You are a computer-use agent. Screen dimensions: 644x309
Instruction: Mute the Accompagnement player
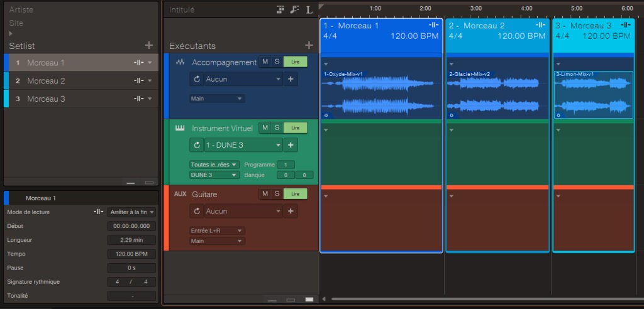coord(265,62)
